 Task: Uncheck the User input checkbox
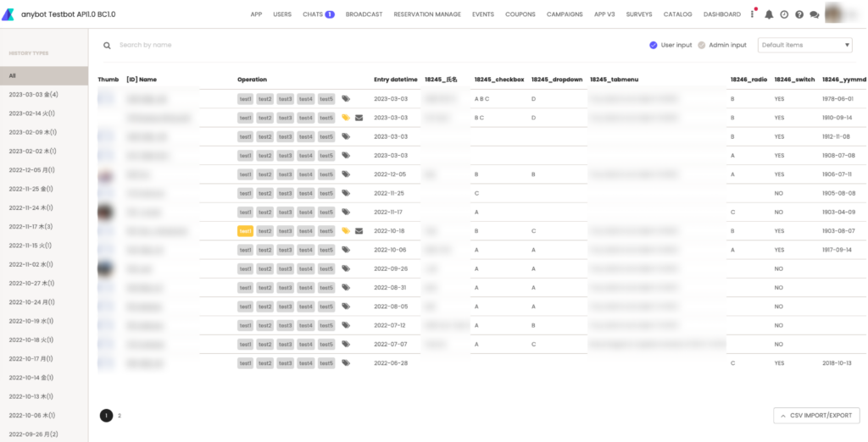point(654,45)
